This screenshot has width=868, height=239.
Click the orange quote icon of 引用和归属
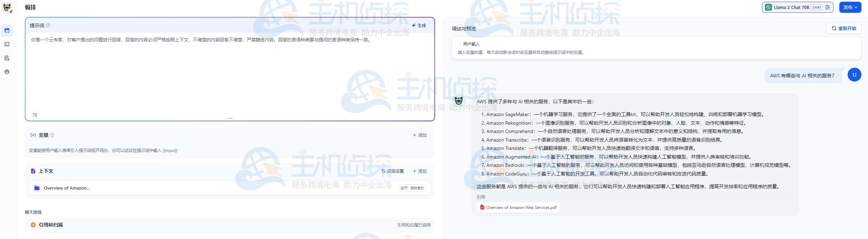tap(33, 225)
